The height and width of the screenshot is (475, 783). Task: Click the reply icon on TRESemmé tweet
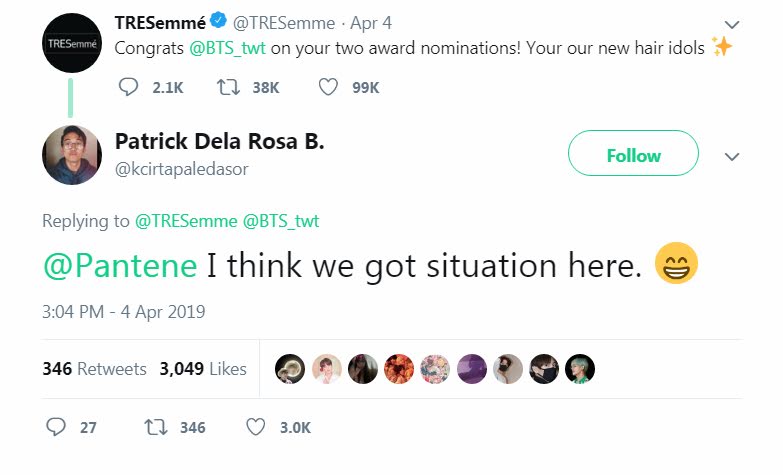click(128, 87)
